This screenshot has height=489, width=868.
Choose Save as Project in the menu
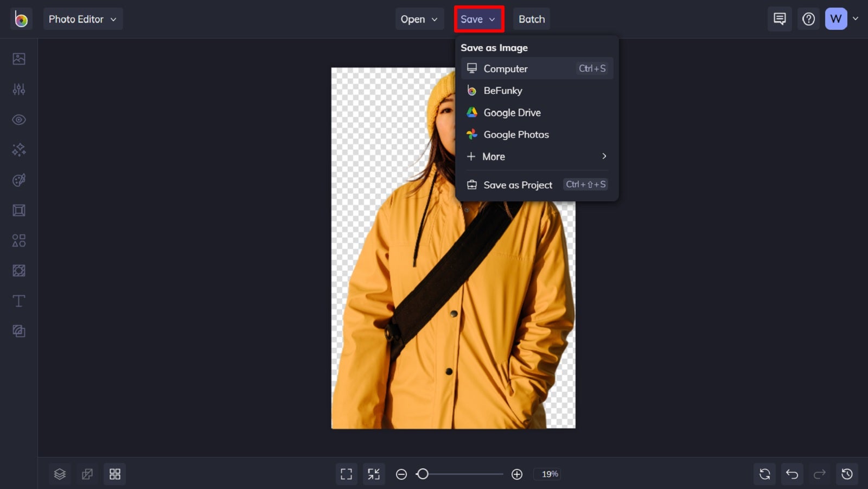(518, 185)
